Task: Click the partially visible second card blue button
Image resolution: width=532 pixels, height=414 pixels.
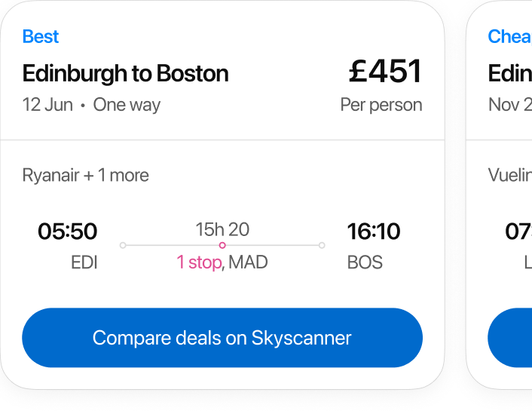Action: click(511, 337)
